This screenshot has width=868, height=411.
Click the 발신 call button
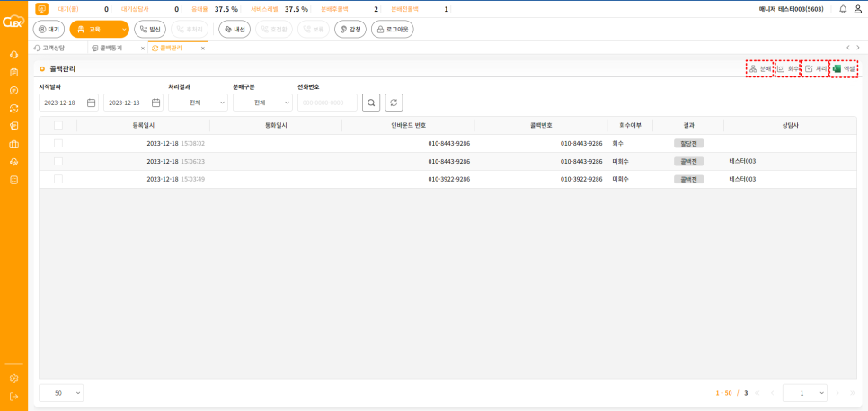(150, 29)
